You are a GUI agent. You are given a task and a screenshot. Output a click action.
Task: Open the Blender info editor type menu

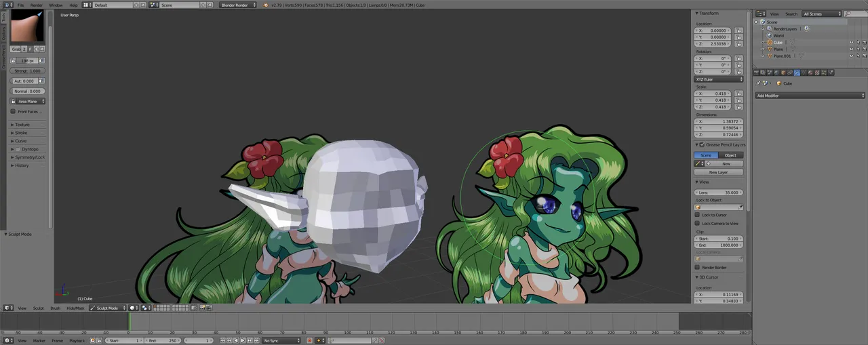tap(8, 5)
